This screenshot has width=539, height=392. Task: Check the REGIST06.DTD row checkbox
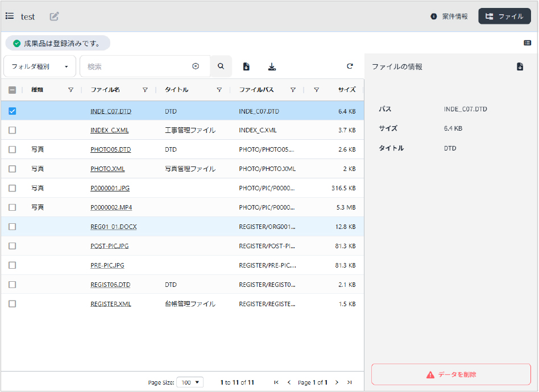pyautogui.click(x=12, y=285)
